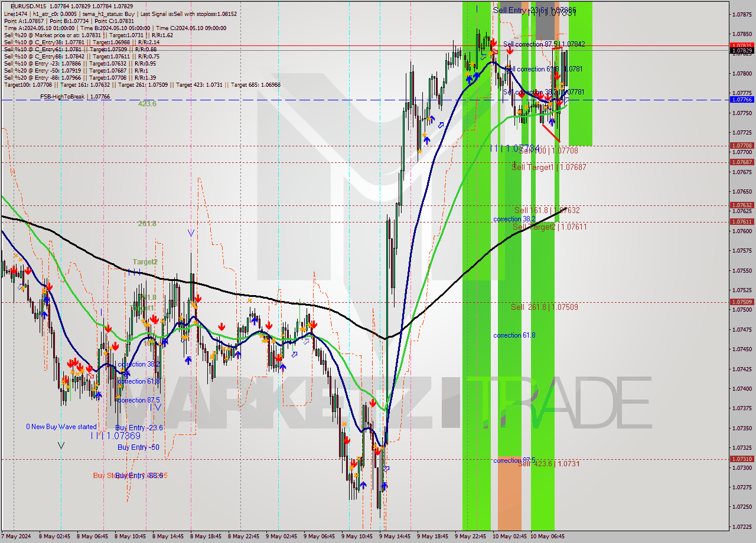756x543 pixels.
Task: Click the 'Sell %10 @ C_Entry38' info line
Action: (x=82, y=42)
